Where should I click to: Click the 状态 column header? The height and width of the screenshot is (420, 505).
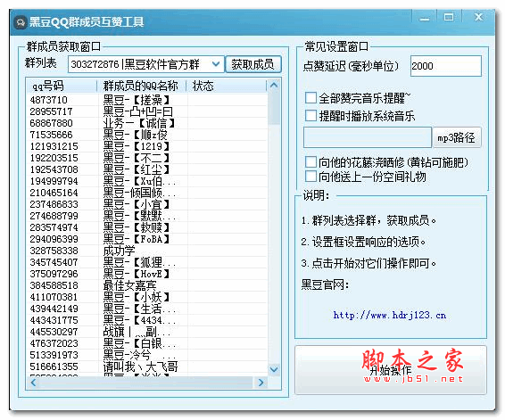coord(227,86)
